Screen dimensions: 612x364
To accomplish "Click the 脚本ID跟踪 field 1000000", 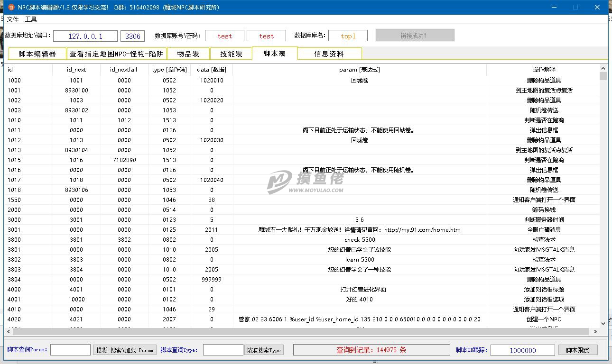I will [x=523, y=350].
